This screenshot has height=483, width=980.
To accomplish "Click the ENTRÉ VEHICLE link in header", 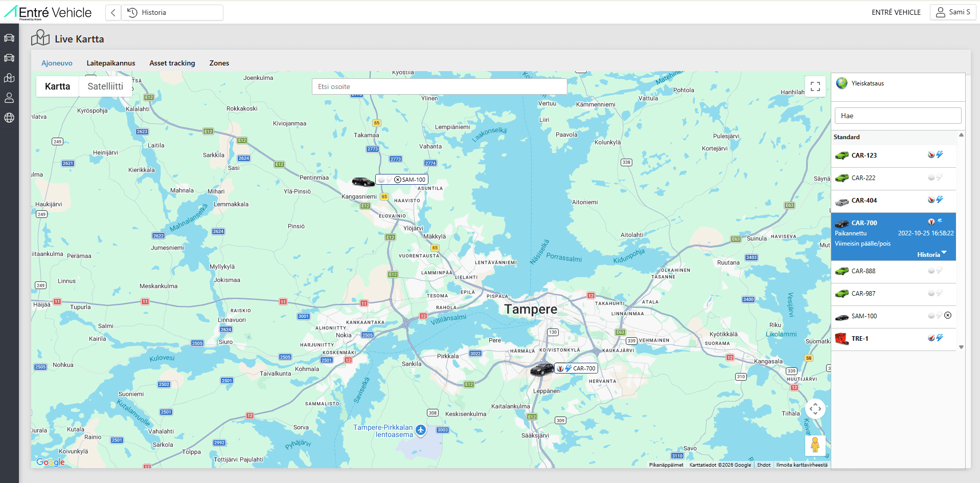I will pyautogui.click(x=896, y=12).
